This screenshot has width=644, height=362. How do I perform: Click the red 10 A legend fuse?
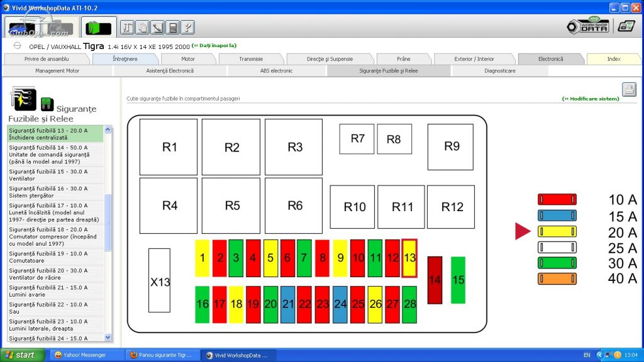(x=557, y=199)
